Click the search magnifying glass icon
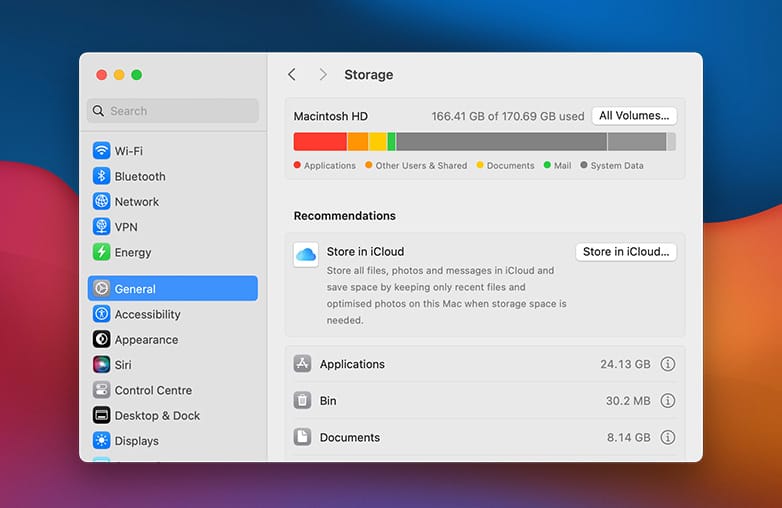 [98, 111]
